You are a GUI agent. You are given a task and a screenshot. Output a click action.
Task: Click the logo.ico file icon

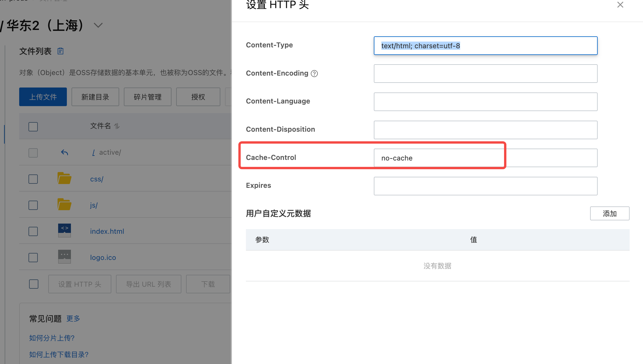point(65,257)
